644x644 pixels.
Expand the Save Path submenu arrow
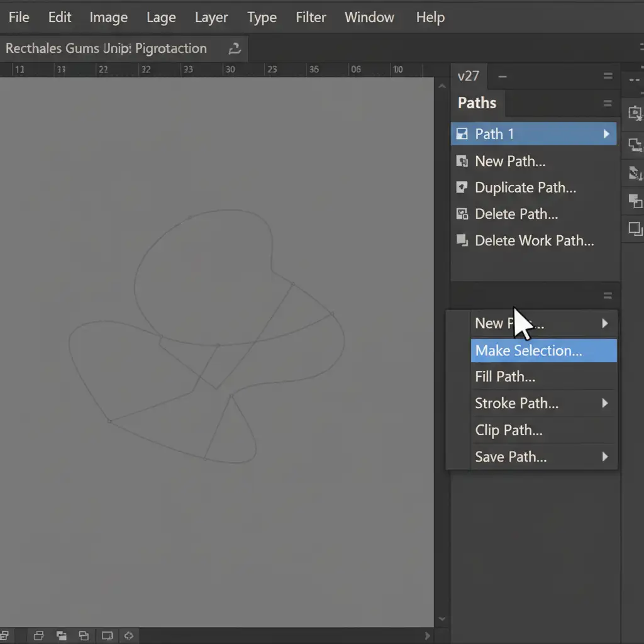coord(605,457)
